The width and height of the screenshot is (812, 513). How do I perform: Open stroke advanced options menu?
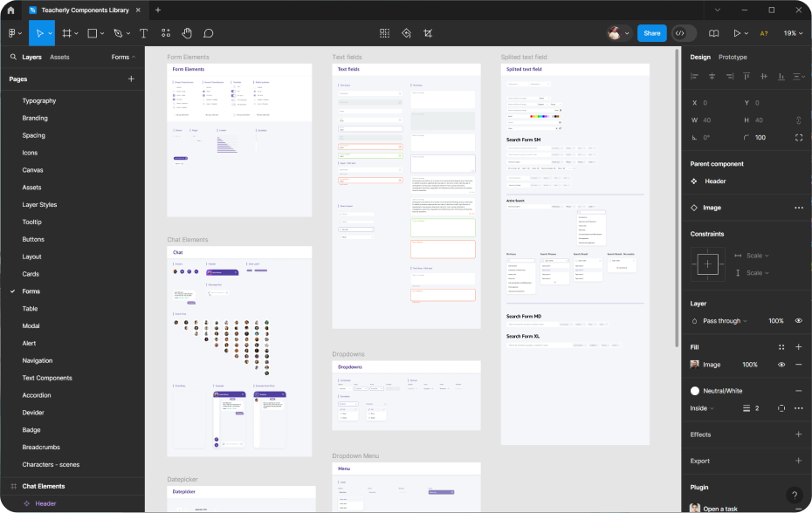tap(799, 408)
